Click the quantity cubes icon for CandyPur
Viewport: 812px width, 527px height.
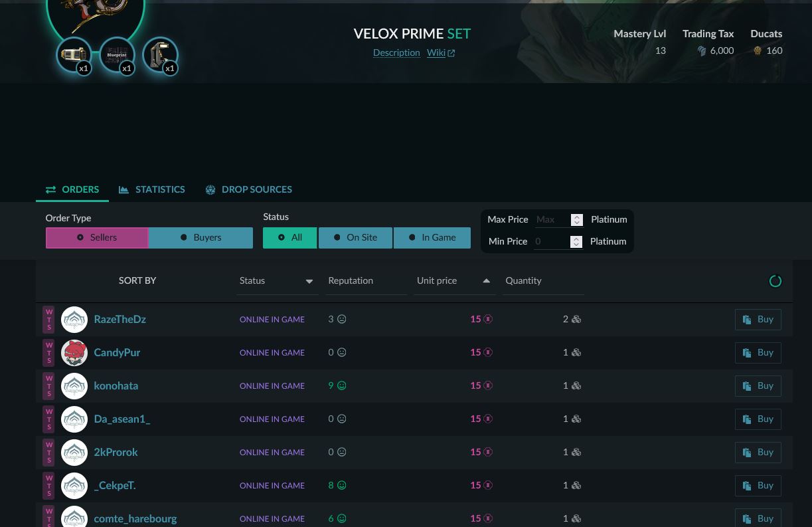pos(576,353)
